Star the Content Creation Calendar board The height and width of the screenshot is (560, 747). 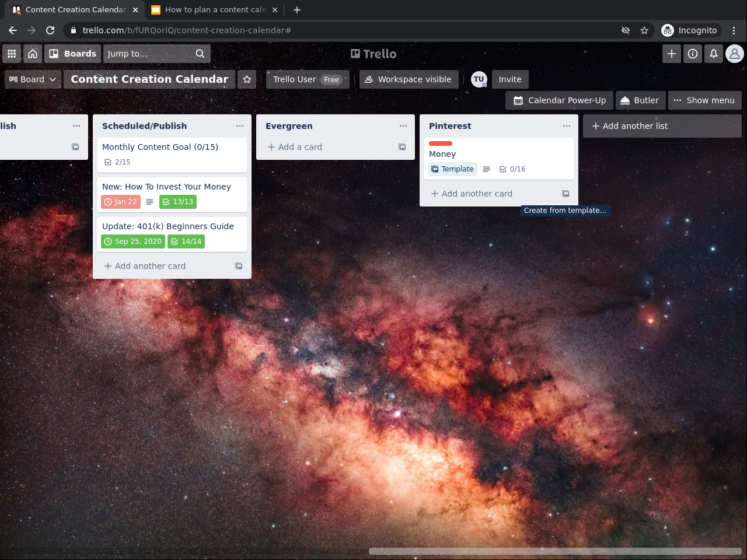(247, 79)
